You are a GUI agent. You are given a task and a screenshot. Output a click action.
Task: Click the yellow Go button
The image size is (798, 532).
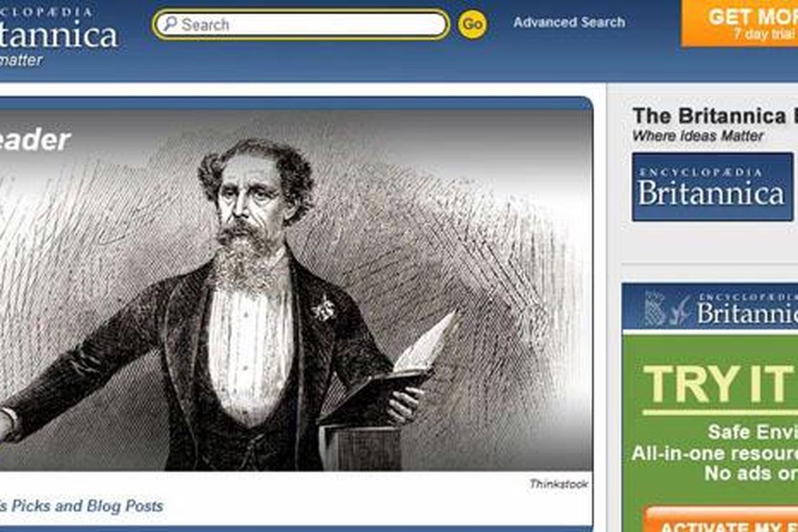point(472,25)
